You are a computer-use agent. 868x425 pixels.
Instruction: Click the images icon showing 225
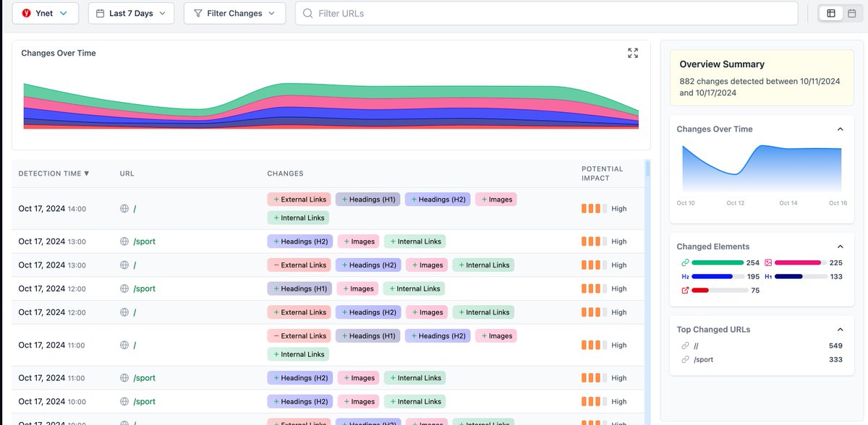[x=768, y=262]
